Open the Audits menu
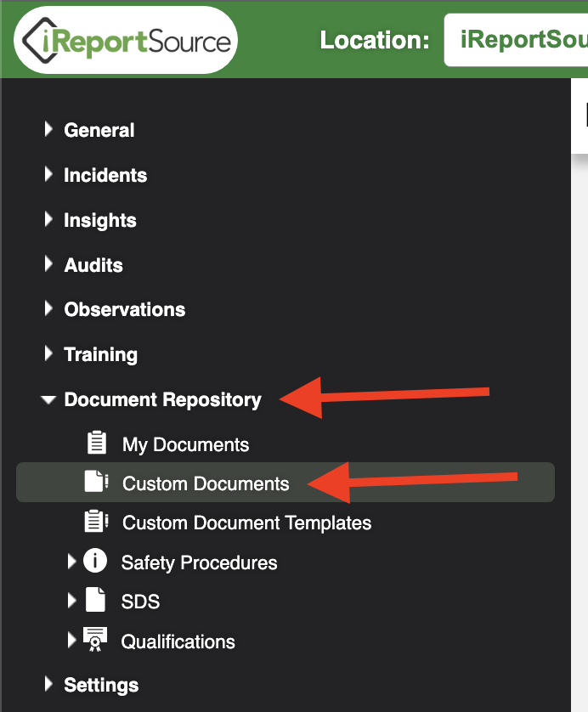Viewport: 588px width, 712px height. (93, 265)
